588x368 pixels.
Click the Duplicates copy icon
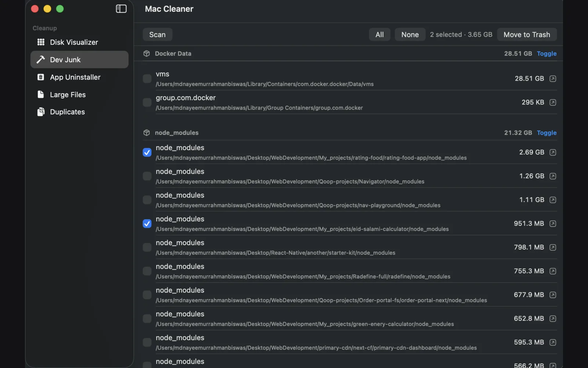pyautogui.click(x=41, y=112)
